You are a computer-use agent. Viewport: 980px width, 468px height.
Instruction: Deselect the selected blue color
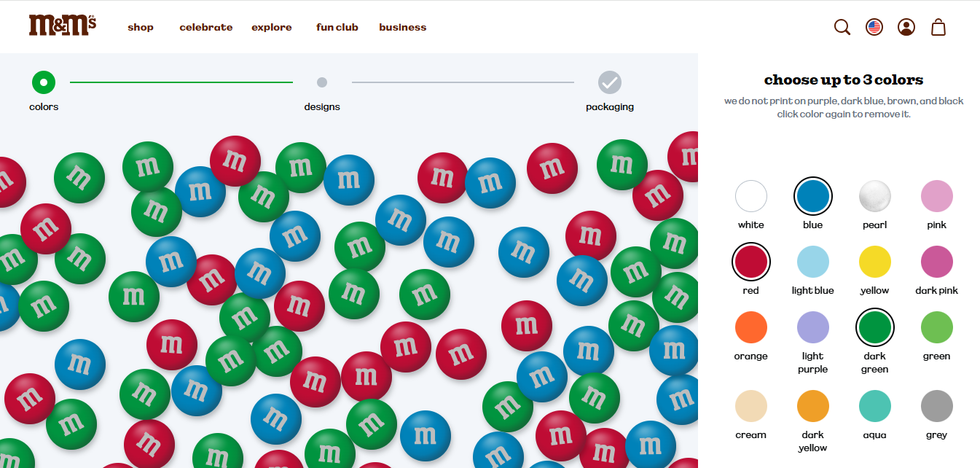812,196
